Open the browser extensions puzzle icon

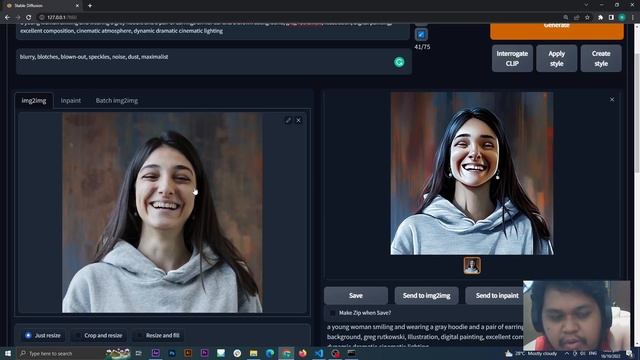coord(600,17)
